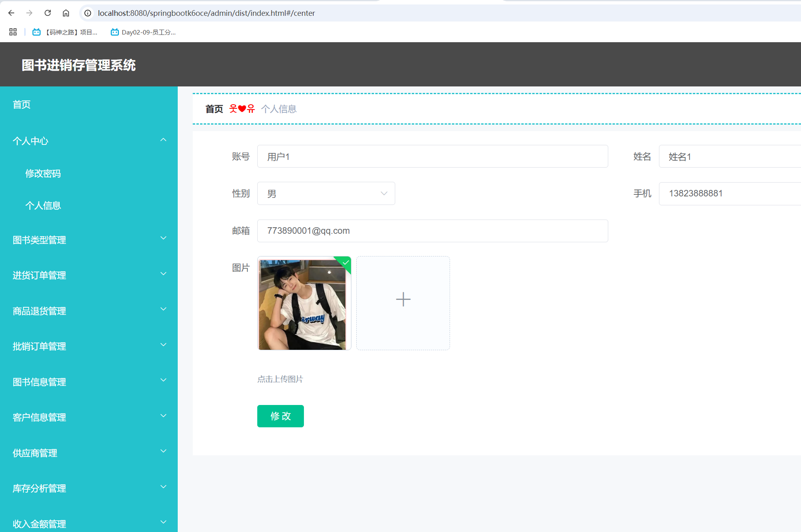Open the 码神之路 bookmark
The height and width of the screenshot is (532, 801).
pyautogui.click(x=65, y=32)
